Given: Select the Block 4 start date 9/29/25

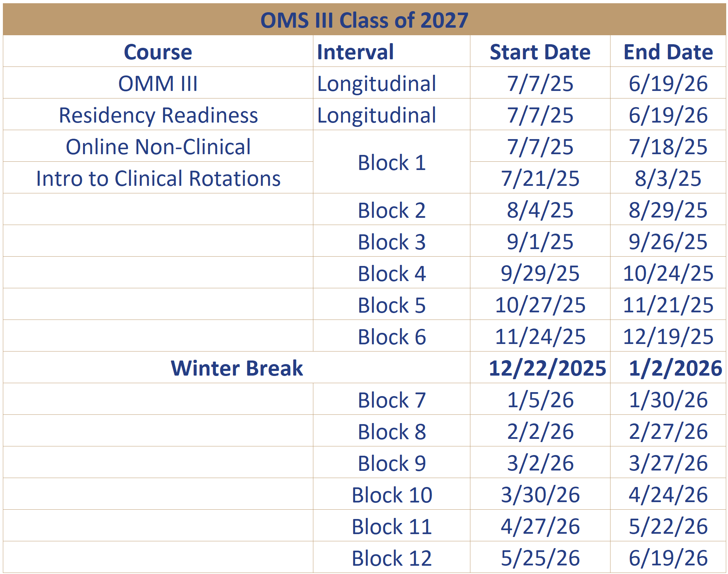Looking at the screenshot, I should 540,273.
